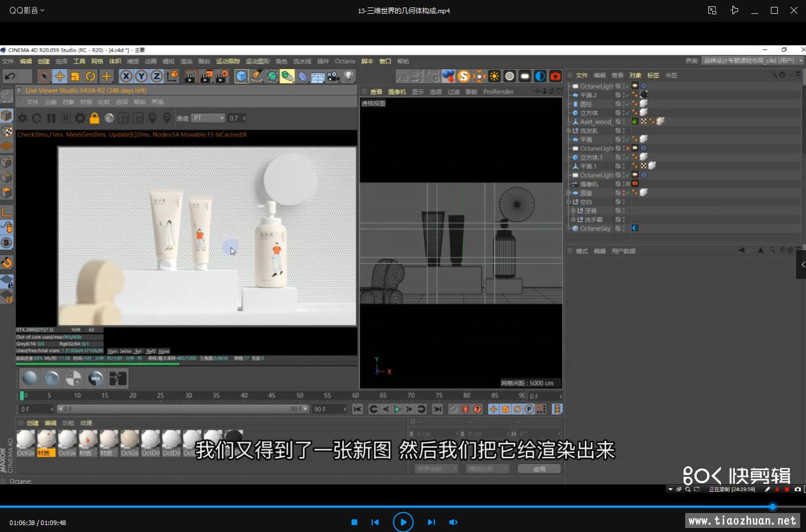The width and height of the screenshot is (806, 532).
Task: Toggle red X enable flag on second OctaneLight
Action: (627, 148)
